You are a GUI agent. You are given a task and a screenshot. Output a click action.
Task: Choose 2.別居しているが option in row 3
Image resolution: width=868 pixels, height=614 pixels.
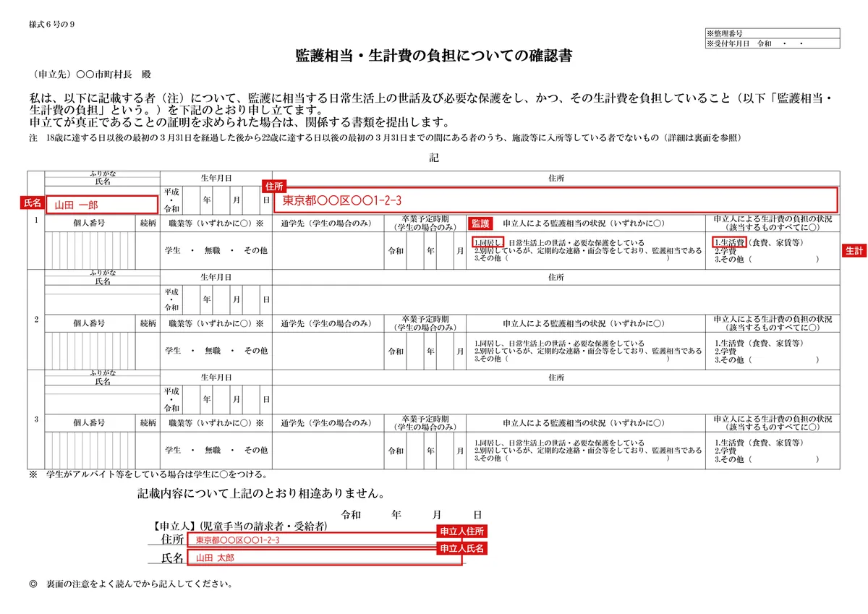click(x=587, y=451)
